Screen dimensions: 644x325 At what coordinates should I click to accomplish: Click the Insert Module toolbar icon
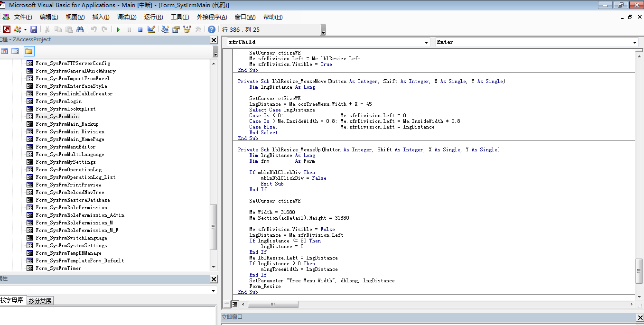click(18, 29)
